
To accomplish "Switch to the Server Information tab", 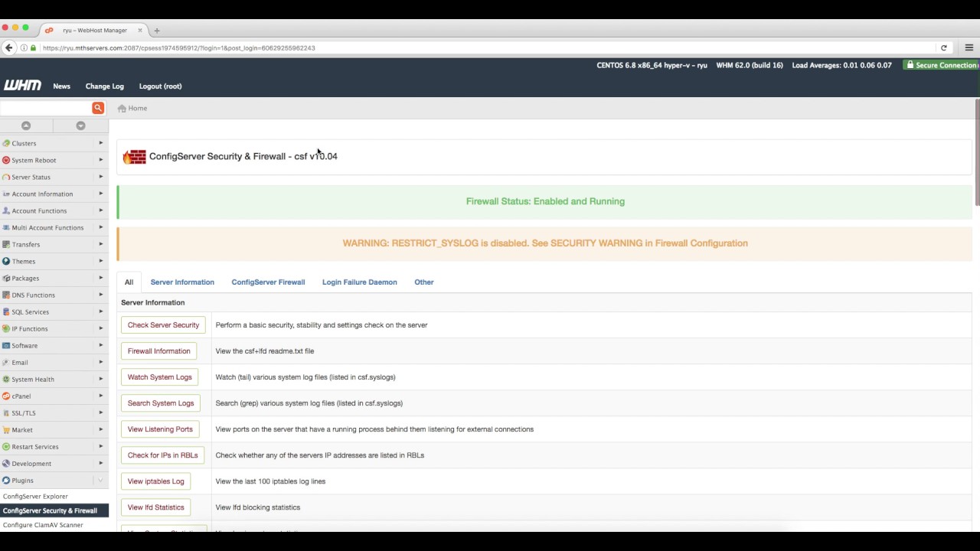I will [182, 282].
